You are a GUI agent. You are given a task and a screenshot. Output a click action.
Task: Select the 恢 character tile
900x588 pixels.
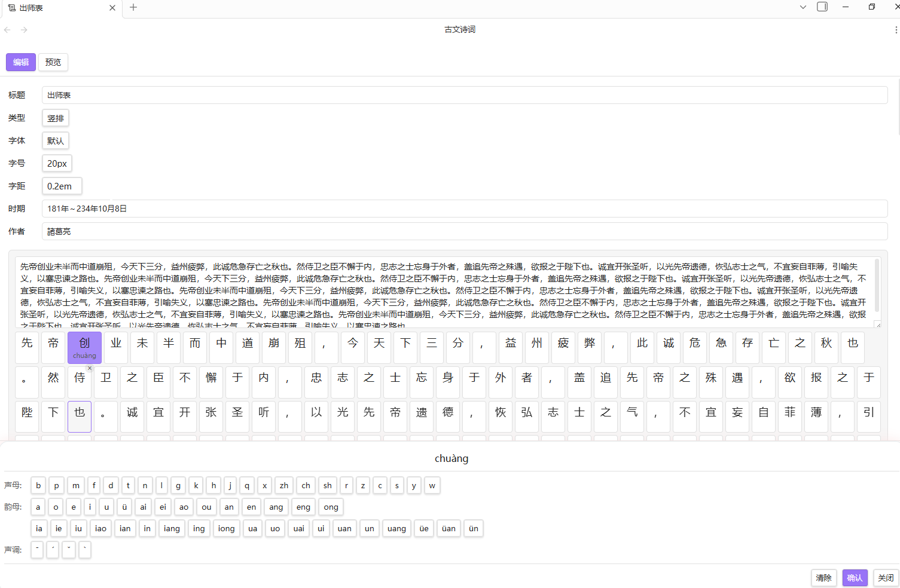[x=501, y=416]
